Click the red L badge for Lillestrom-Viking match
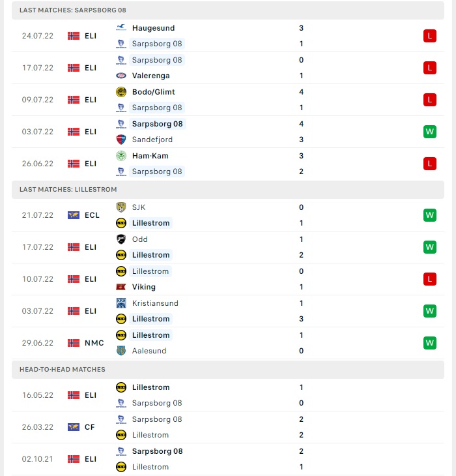Image resolution: width=456 pixels, height=476 pixels. tap(430, 279)
